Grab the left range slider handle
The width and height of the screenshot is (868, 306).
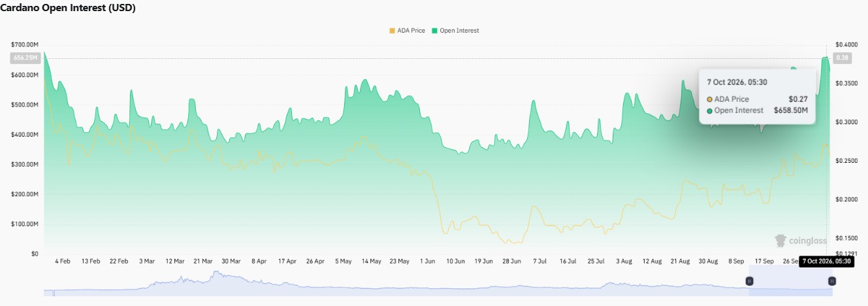749,281
